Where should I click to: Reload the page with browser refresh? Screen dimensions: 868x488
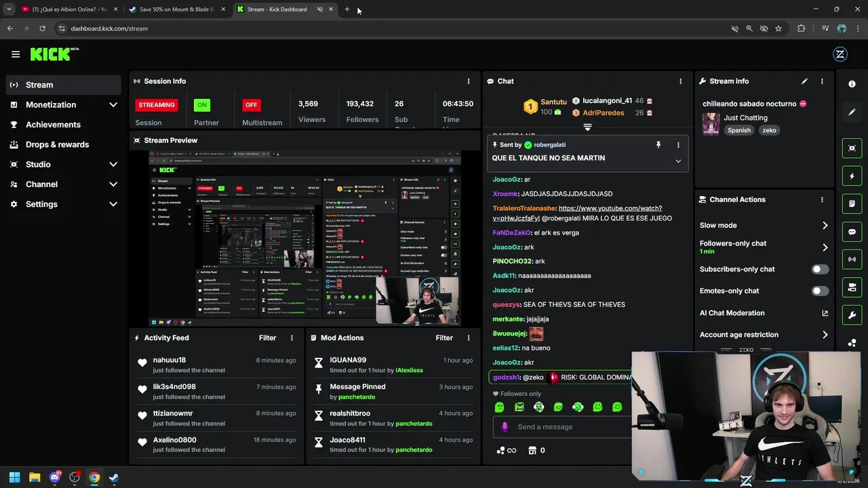click(x=42, y=28)
